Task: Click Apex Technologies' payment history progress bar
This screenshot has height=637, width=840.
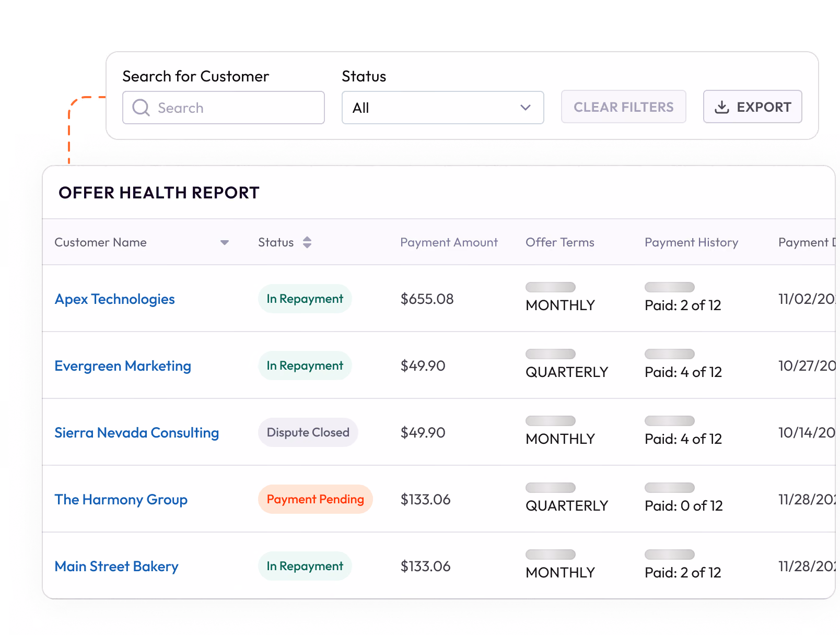Action: coord(670,287)
